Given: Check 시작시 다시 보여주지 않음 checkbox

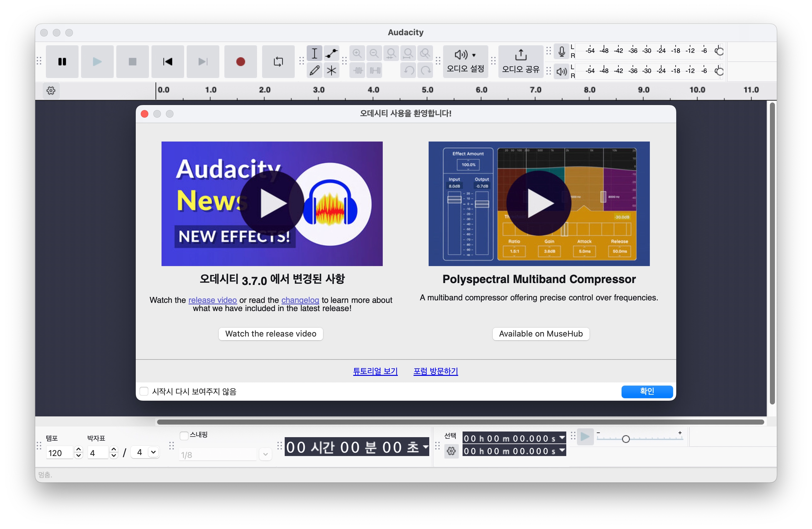Looking at the screenshot, I should tap(144, 391).
